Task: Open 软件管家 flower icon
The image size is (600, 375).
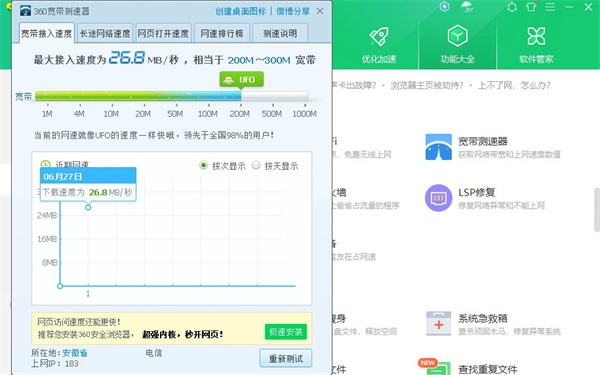Action: [x=536, y=36]
